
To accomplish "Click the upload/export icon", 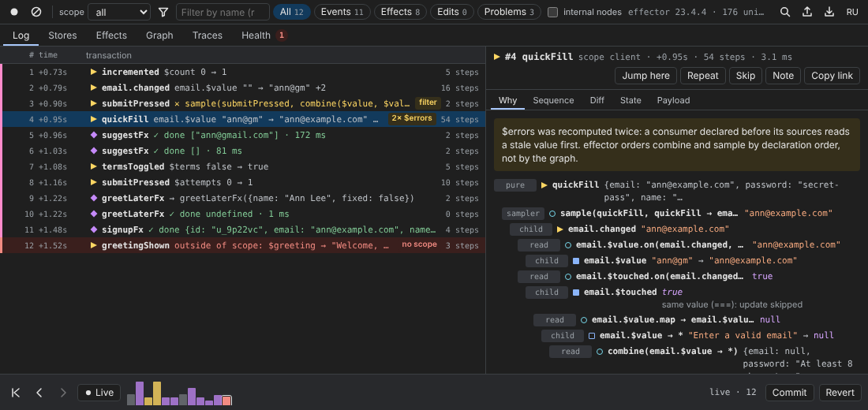I will [x=807, y=12].
